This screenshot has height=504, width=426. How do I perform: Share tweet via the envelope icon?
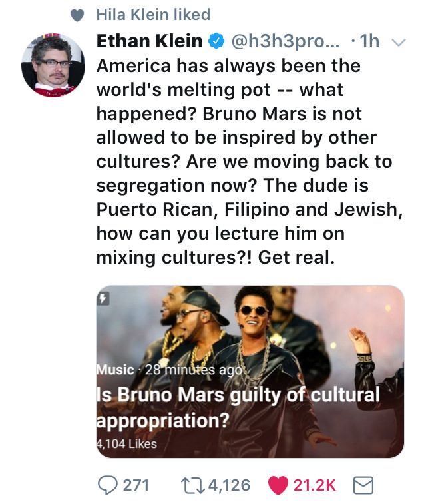(363, 485)
